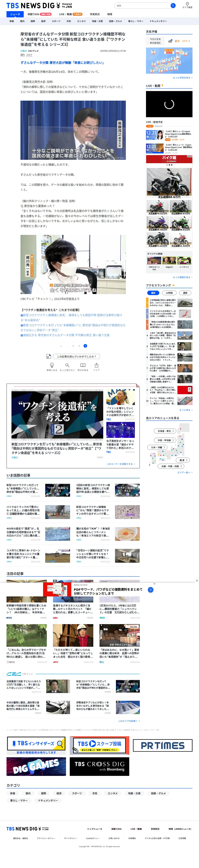Select the ニュース main tab

pyautogui.click(x=15, y=14)
